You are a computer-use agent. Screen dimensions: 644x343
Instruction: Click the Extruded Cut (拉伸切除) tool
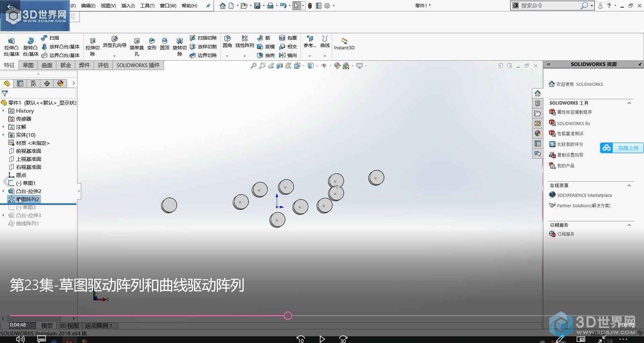coord(93,47)
